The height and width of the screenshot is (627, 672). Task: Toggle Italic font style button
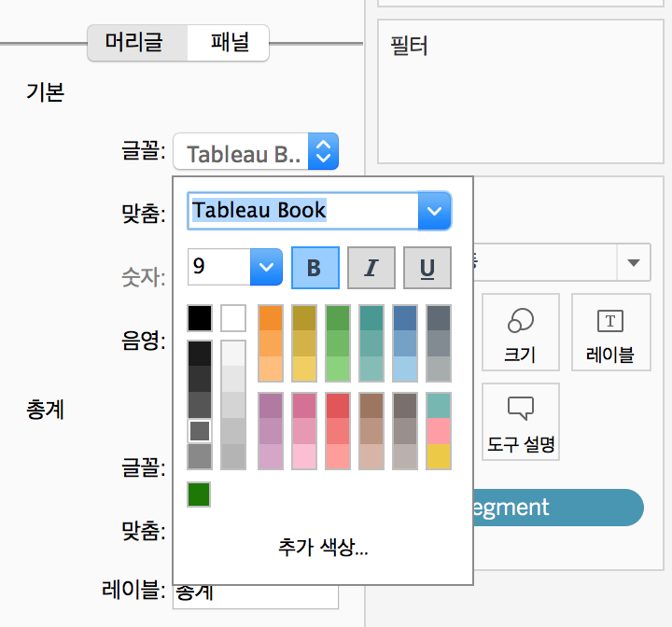[x=371, y=268]
